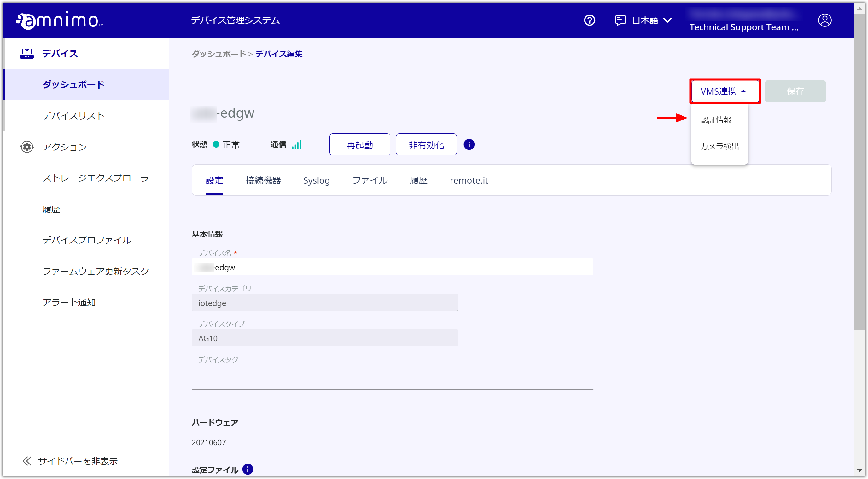Open アクション section in sidebar
The width and height of the screenshot is (868, 479).
64,147
